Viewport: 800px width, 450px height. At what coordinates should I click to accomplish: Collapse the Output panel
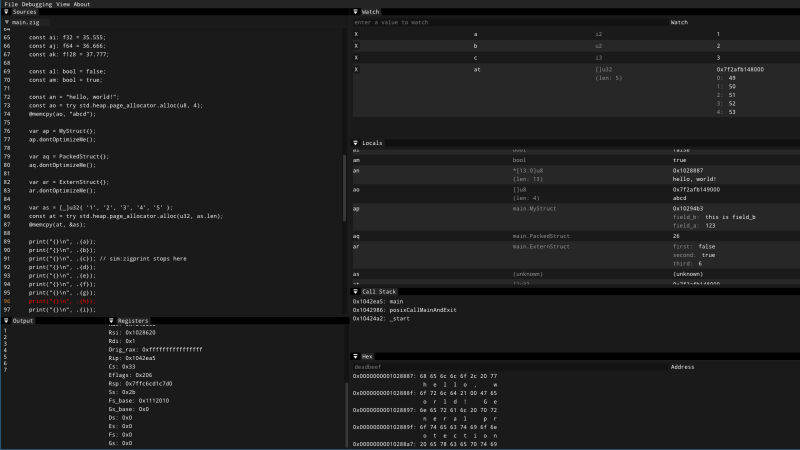[x=6, y=320]
